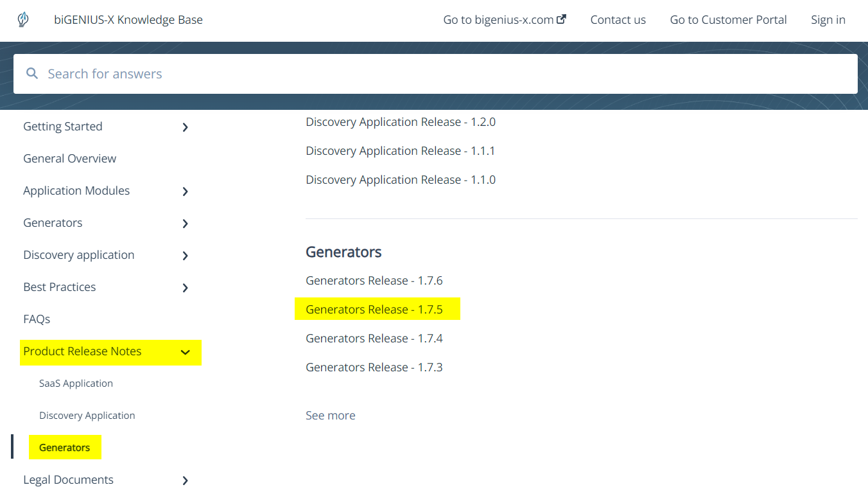The image size is (868, 503).
Task: Select Generators sub-item under Release Notes
Action: (x=65, y=448)
